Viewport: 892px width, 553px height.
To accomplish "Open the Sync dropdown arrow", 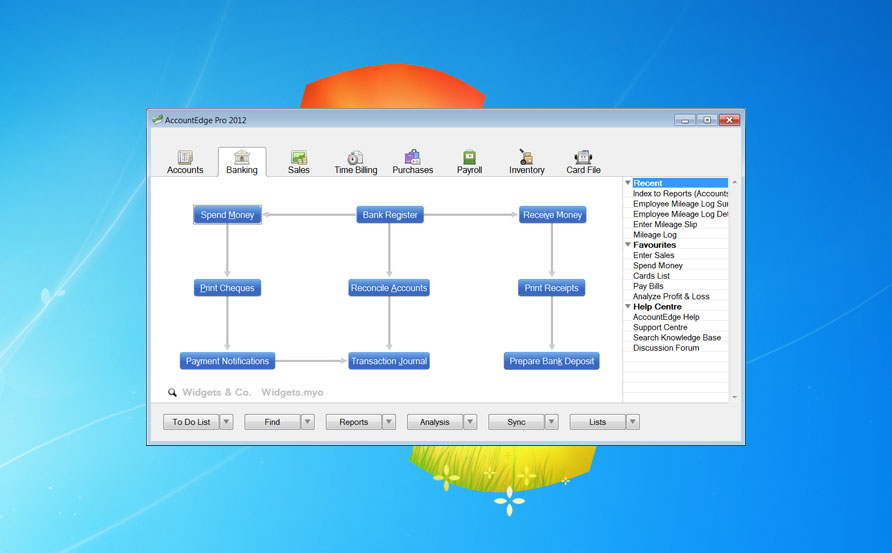I will tap(551, 422).
